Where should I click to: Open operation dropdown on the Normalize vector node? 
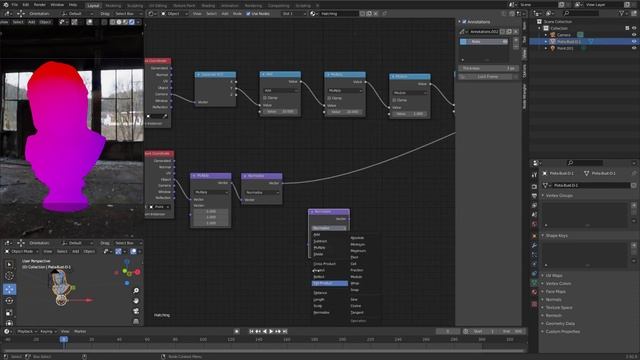(x=262, y=192)
